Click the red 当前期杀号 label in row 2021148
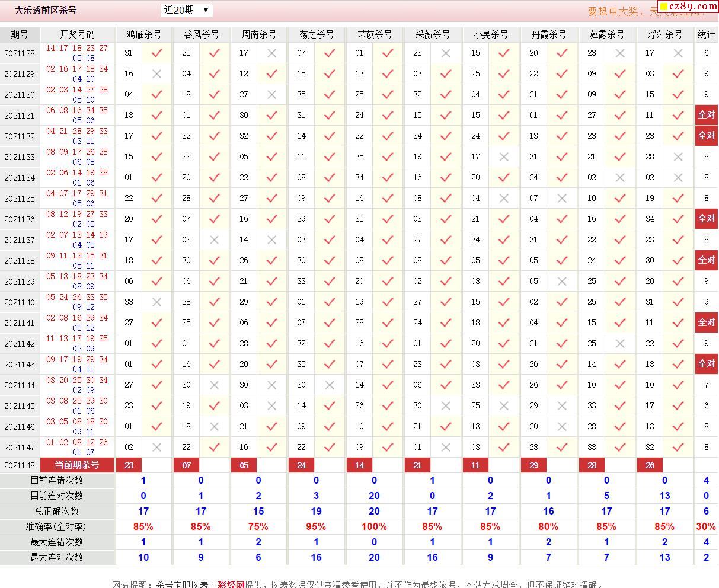The image size is (719, 588). pyautogui.click(x=77, y=465)
